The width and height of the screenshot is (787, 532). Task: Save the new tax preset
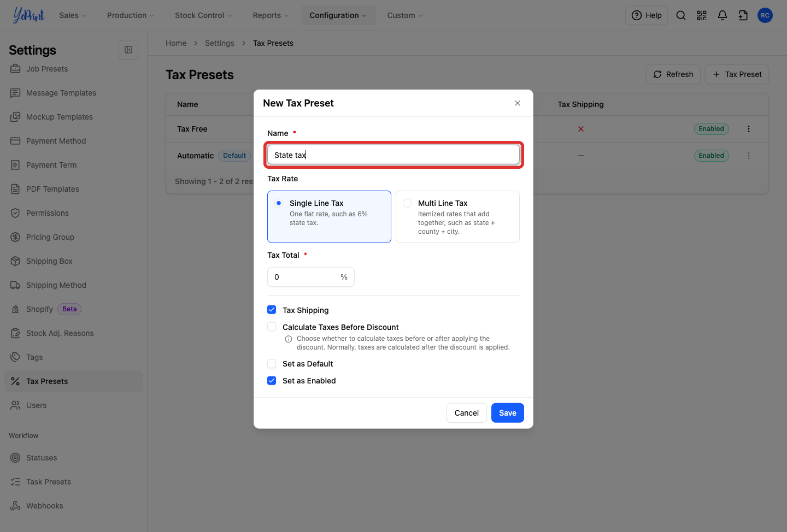click(x=508, y=413)
